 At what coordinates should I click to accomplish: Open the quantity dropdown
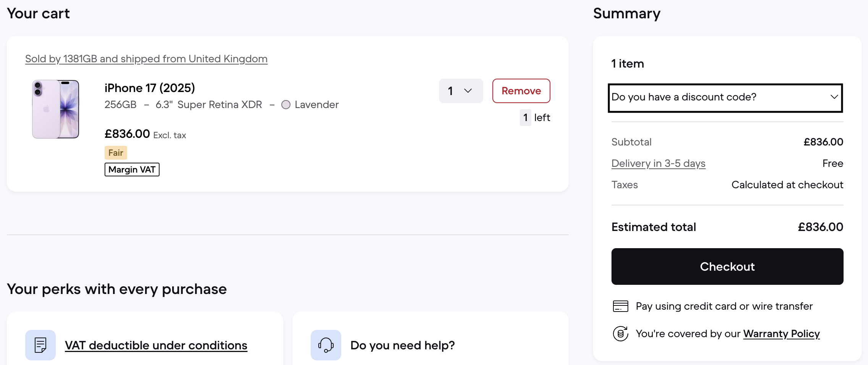(x=461, y=91)
